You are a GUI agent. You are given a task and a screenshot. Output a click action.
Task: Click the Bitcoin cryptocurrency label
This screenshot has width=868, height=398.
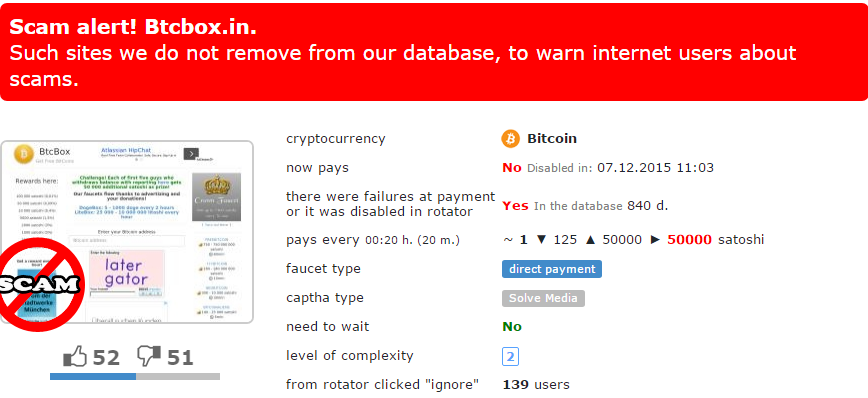pos(552,138)
